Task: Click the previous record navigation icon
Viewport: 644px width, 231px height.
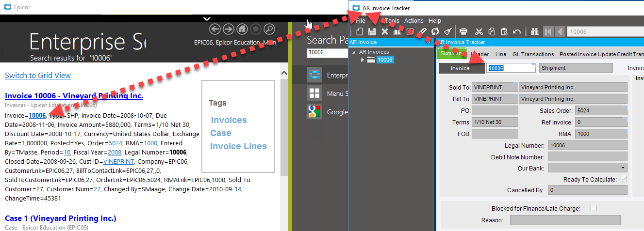Action: click(x=560, y=31)
